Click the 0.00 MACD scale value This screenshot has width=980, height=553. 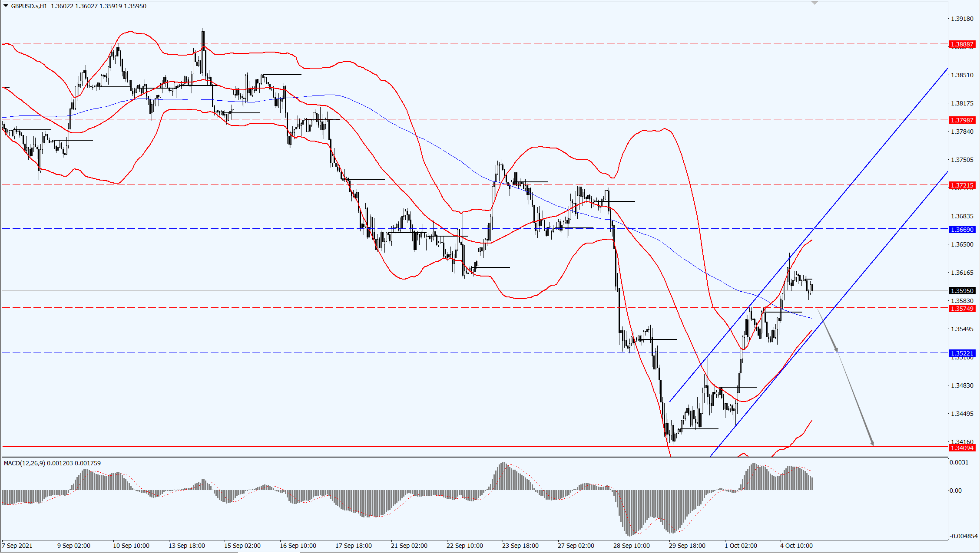956,490
